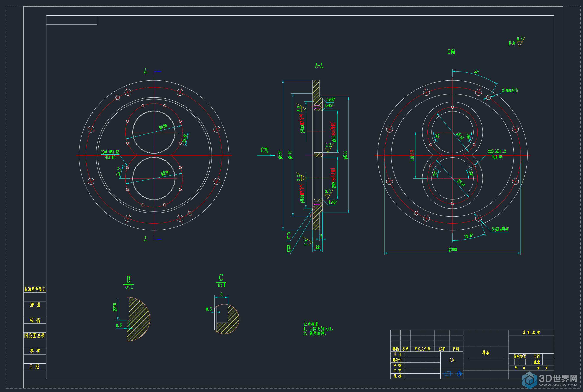Click the 堵板 part name in title block
The height and width of the screenshot is (392, 583).
(x=486, y=353)
